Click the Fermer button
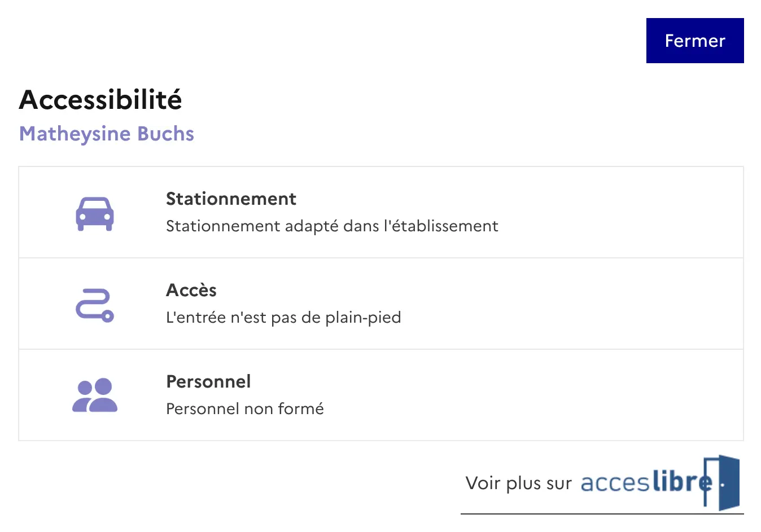The height and width of the screenshot is (532, 761). coord(694,41)
